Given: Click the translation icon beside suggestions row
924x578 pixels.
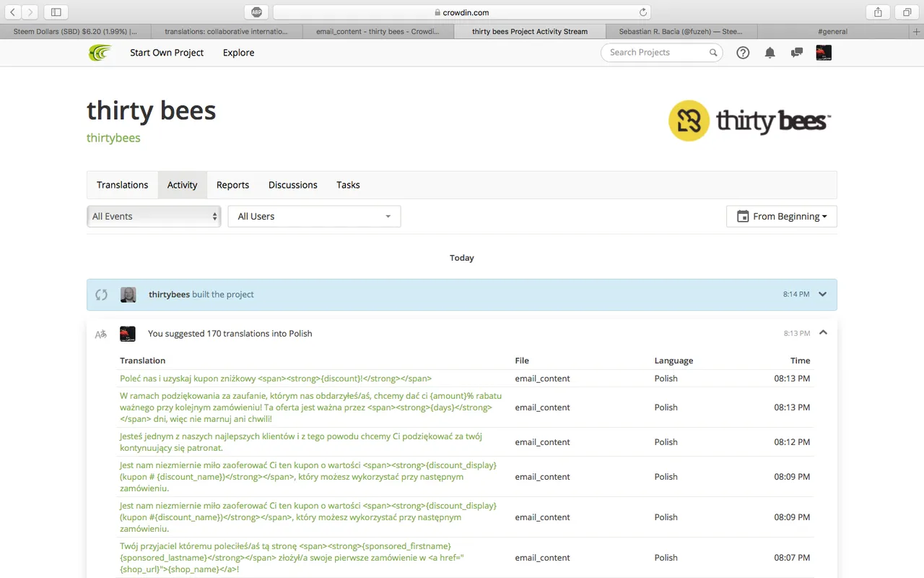Looking at the screenshot, I should [x=101, y=334].
